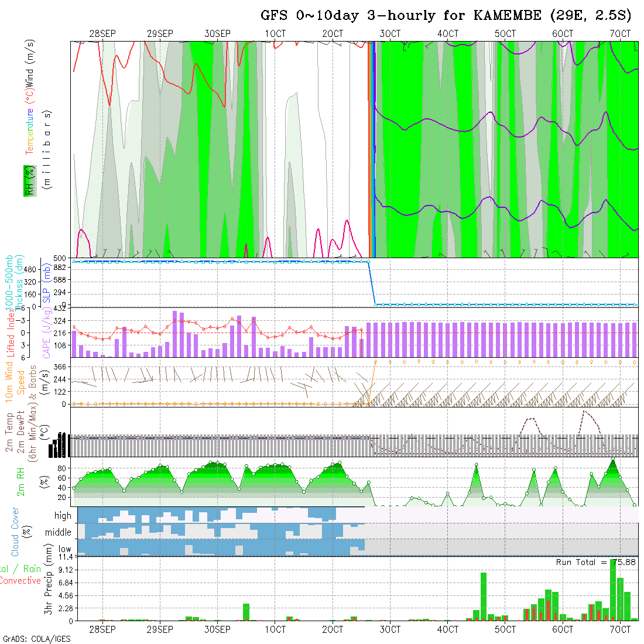
Task: Select the "middle" cloud cover row label
Action: click(x=58, y=532)
